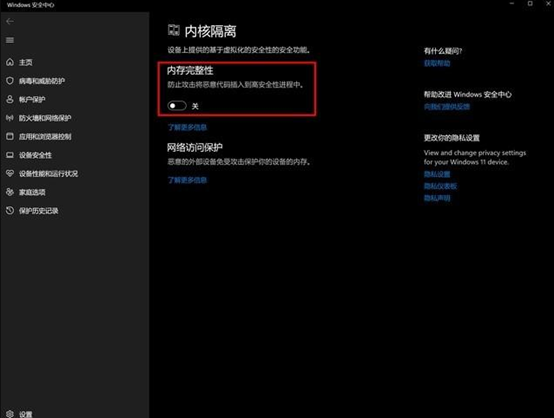Click the back arrow icon

10,22
